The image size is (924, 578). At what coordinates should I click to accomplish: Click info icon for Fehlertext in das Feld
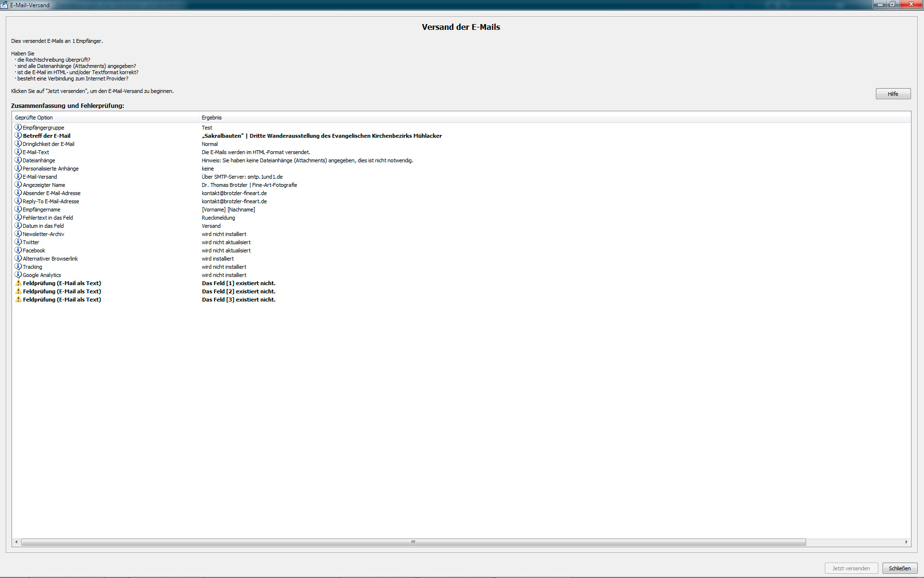[x=18, y=218]
